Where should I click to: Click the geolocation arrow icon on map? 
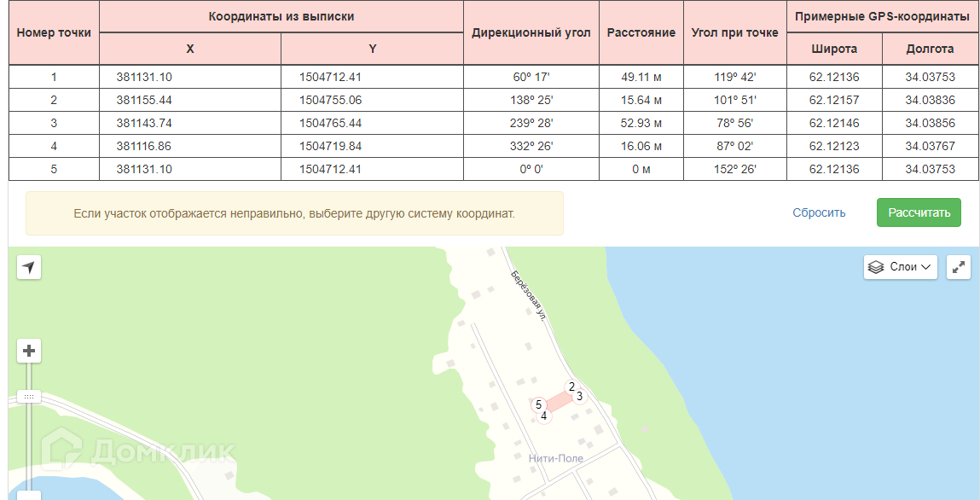click(x=29, y=268)
